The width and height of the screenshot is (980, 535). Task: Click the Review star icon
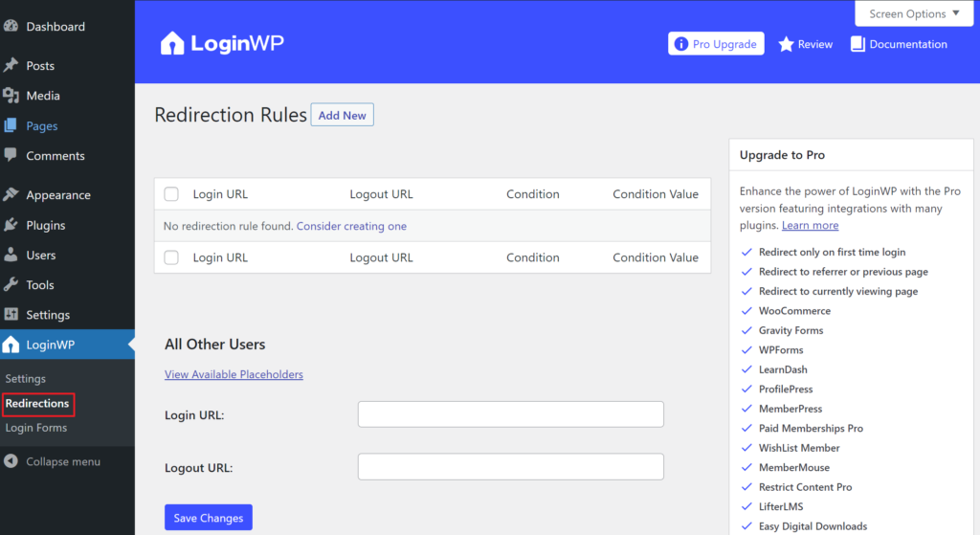[x=786, y=44]
